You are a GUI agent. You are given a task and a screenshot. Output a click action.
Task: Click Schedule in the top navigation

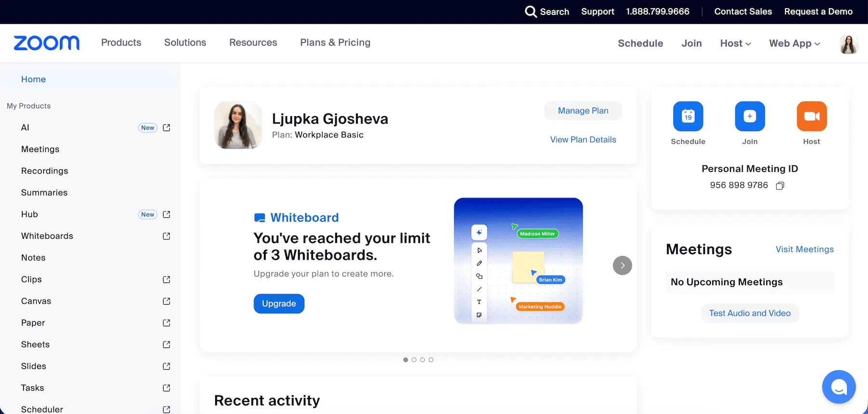click(640, 43)
